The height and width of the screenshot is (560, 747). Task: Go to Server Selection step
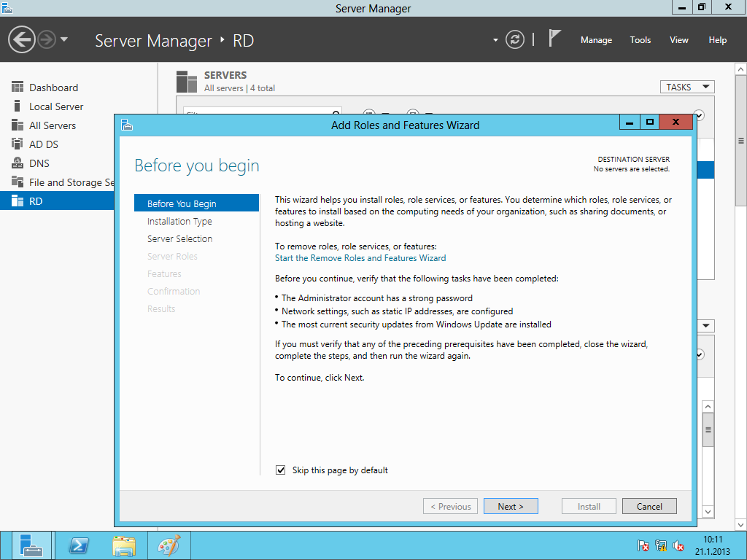click(179, 238)
